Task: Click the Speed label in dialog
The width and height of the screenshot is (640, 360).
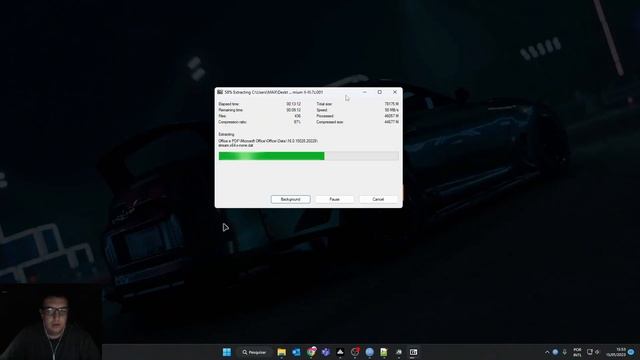Action: click(322, 110)
